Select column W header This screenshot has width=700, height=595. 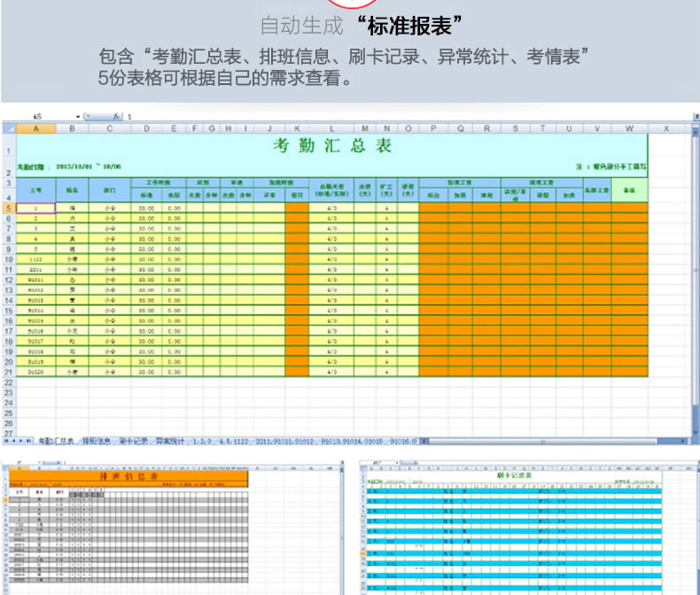pos(629,129)
